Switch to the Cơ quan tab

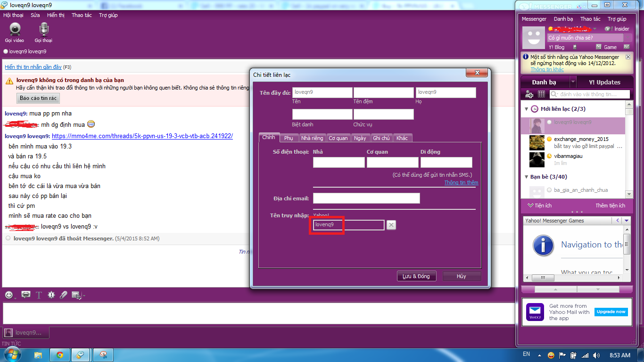[x=338, y=138]
